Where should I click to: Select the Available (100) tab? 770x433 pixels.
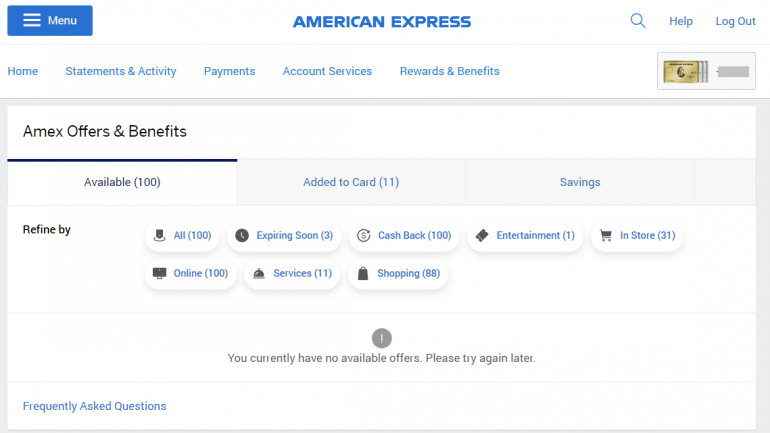122,182
